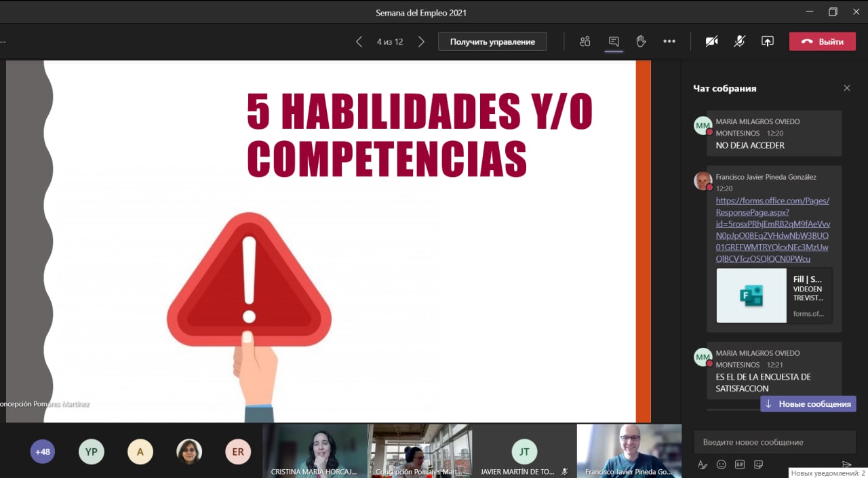Select Concepción Pomares Martínez video tile
The height and width of the screenshot is (478, 868).
point(420,451)
